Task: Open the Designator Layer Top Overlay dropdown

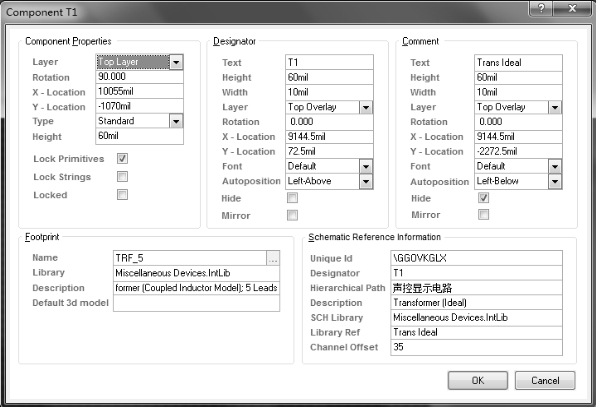Action: (366, 108)
